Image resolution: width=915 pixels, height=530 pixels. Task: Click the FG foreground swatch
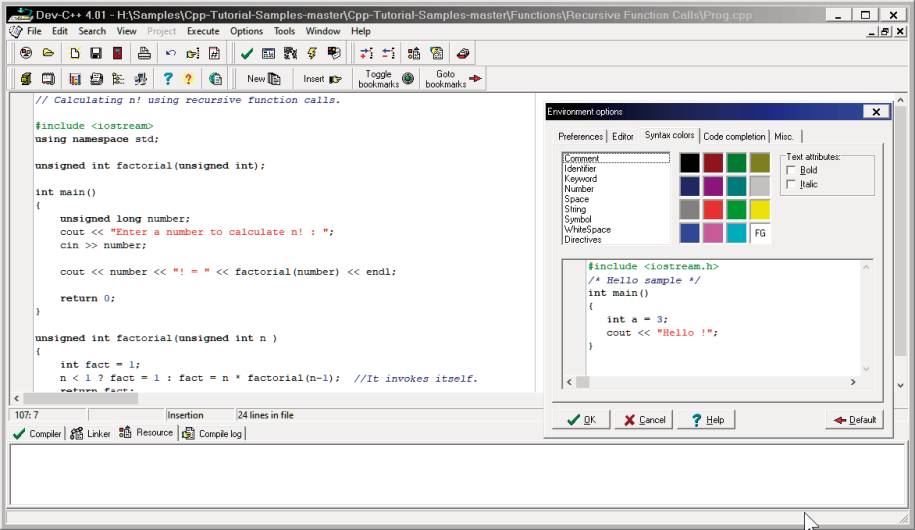pyautogui.click(x=759, y=233)
